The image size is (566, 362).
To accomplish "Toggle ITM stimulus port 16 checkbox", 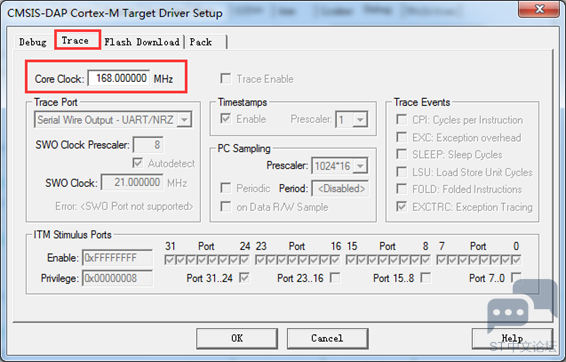I will pyautogui.click(x=335, y=259).
